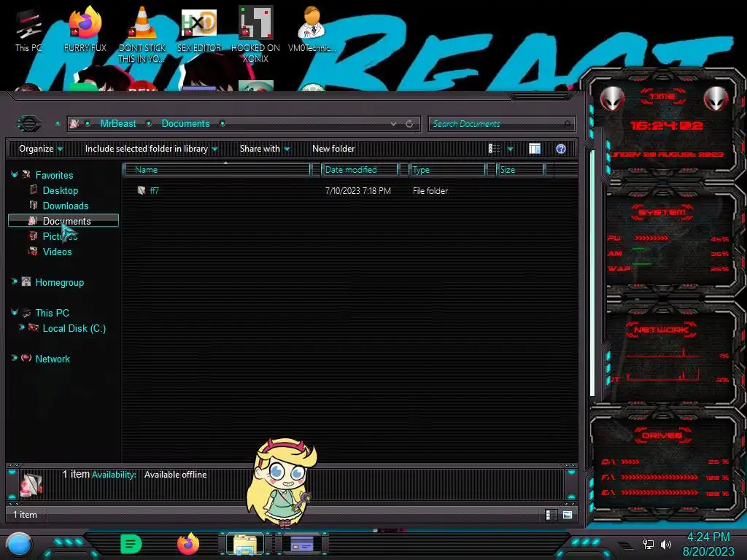Screen dimensions: 747x560
Task: Select Videos in Favorites
Action: (x=57, y=252)
